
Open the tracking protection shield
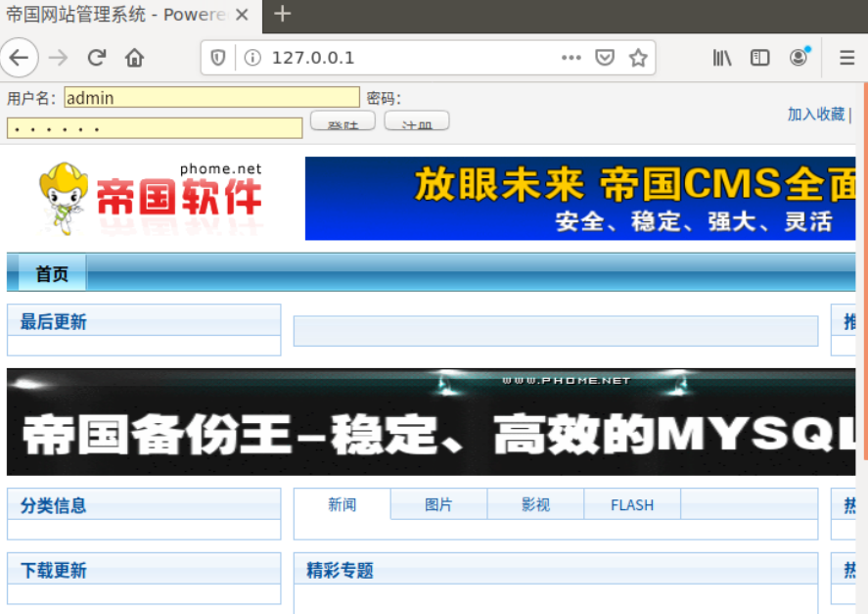216,58
